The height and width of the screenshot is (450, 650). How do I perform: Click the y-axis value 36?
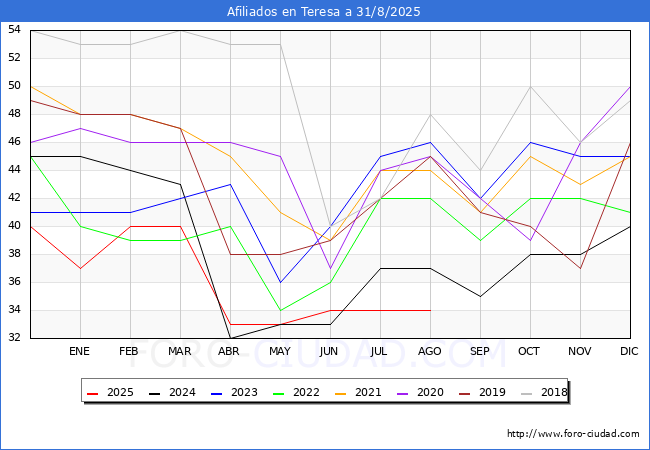coord(15,282)
